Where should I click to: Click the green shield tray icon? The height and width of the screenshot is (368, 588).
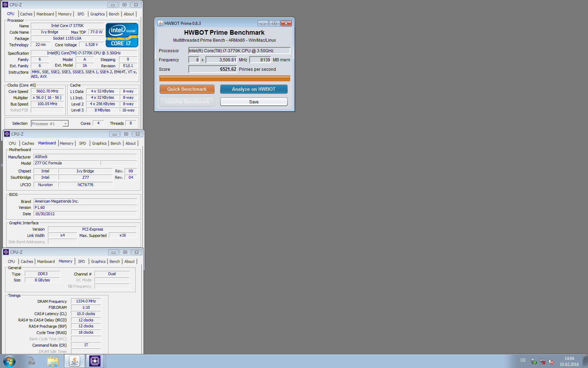point(534,361)
